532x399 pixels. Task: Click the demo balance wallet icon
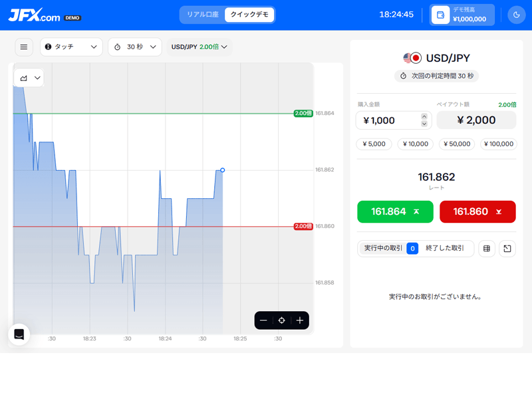click(440, 15)
